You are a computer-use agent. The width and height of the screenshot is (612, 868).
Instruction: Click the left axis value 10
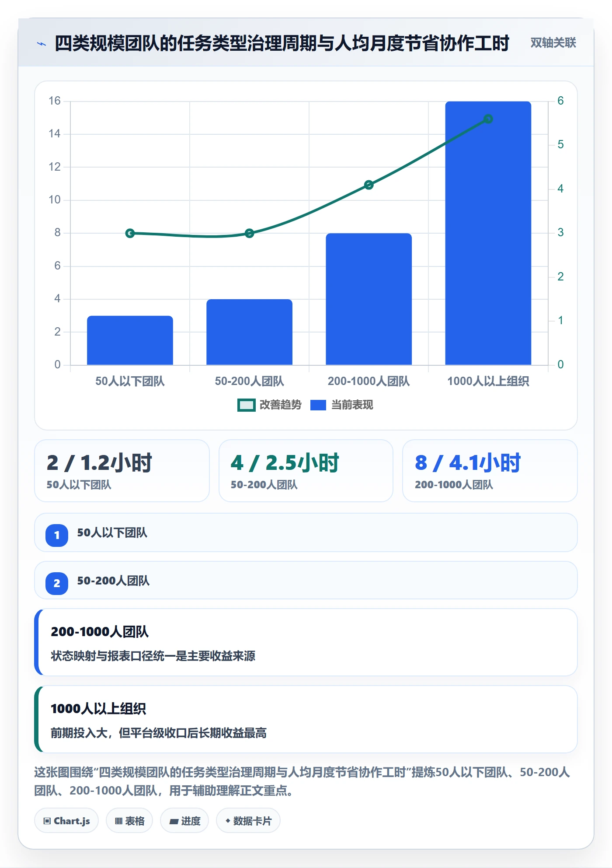point(55,200)
